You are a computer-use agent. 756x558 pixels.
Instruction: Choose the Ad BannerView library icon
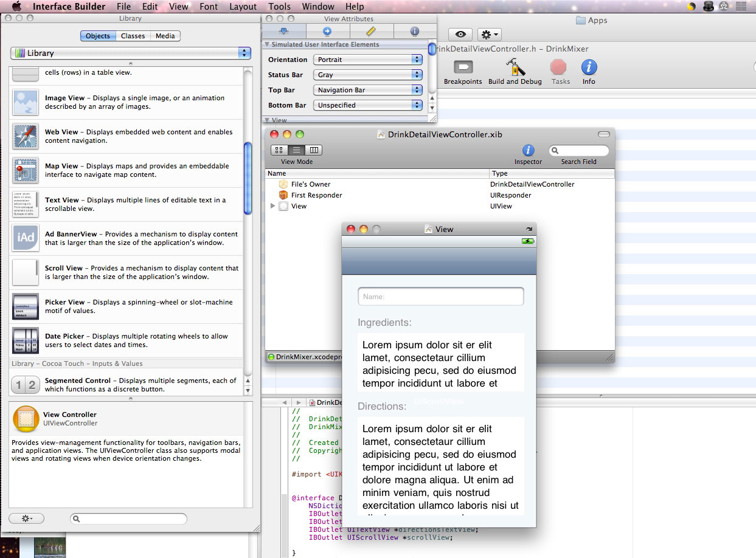pos(26,238)
